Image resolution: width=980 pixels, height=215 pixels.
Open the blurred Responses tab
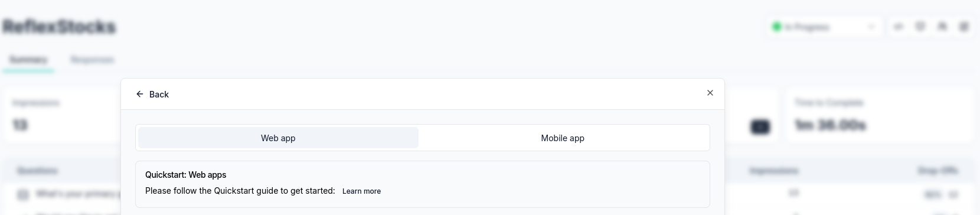(x=92, y=60)
